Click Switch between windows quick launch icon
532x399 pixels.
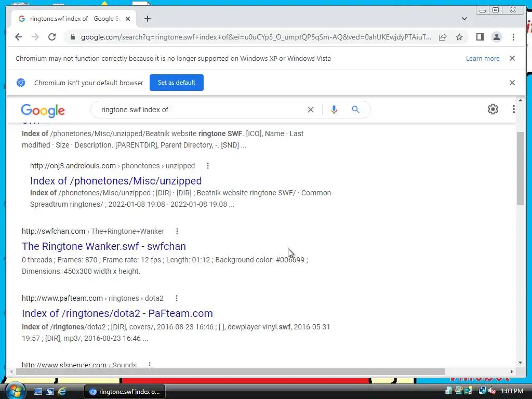coord(50,392)
